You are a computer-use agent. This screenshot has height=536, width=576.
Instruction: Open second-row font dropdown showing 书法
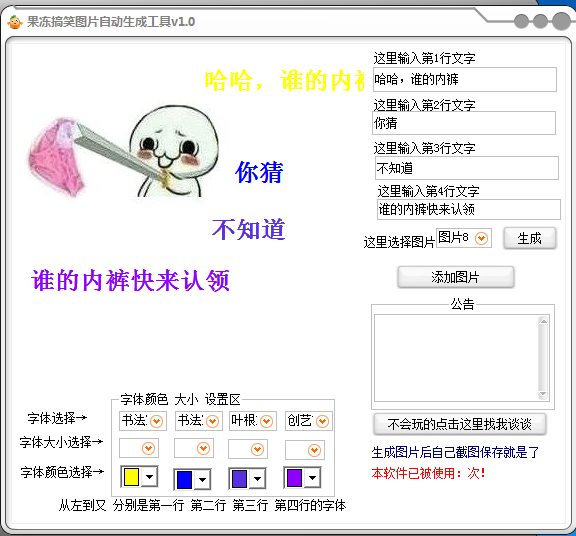(199, 421)
